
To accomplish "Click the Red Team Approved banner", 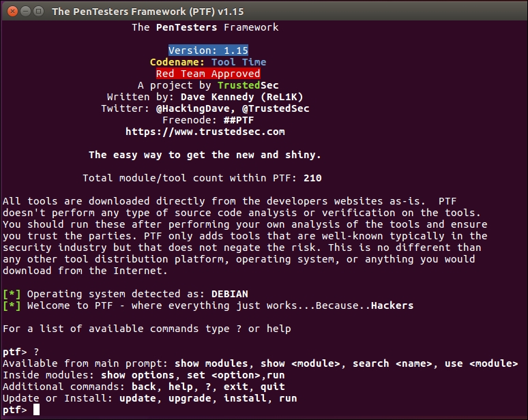I will point(208,74).
